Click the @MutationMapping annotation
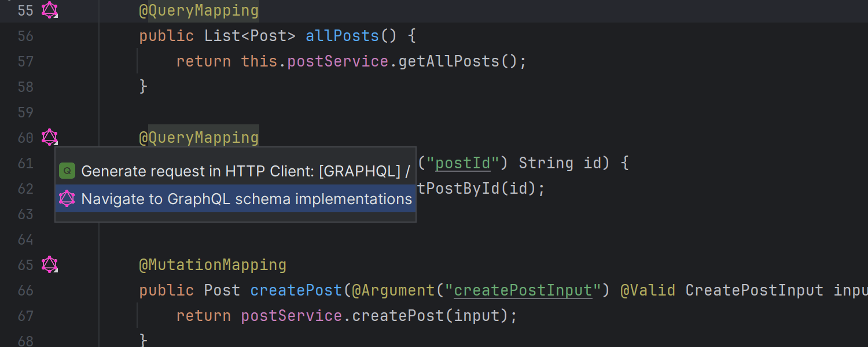 (x=212, y=265)
